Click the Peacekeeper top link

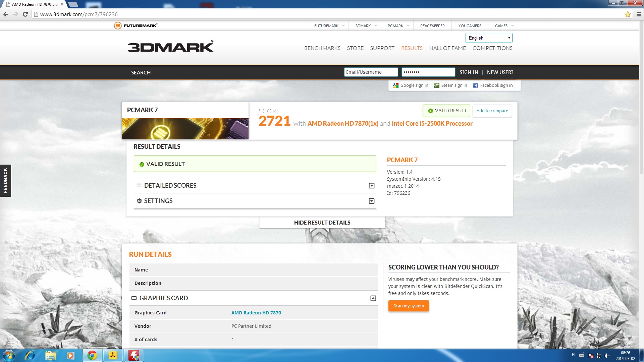click(432, 26)
